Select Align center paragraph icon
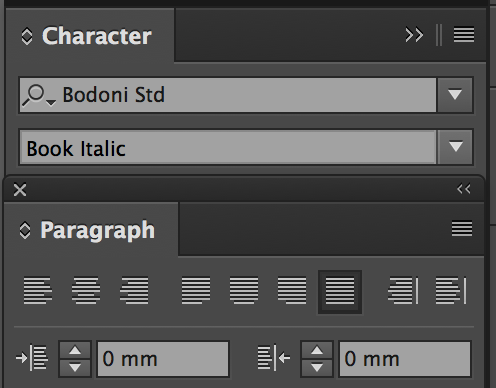496x388 pixels. (x=86, y=291)
